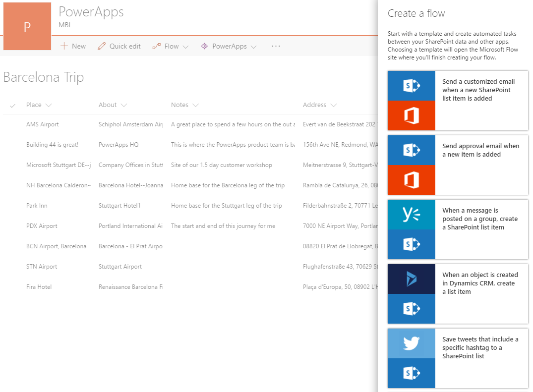
Task: Click the PowerApps diamond icon in the command bar
Action: tap(204, 46)
